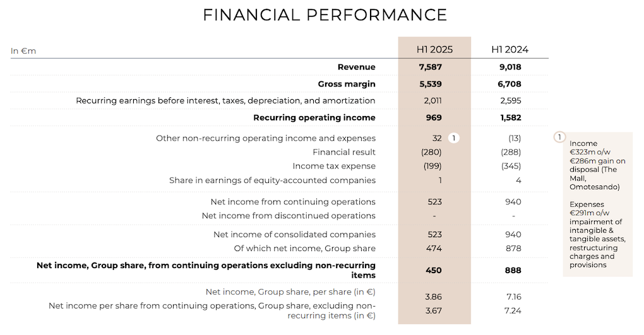This screenshot has height=335, width=644.
Task: Select the H1 2024 column header
Action: [510, 49]
